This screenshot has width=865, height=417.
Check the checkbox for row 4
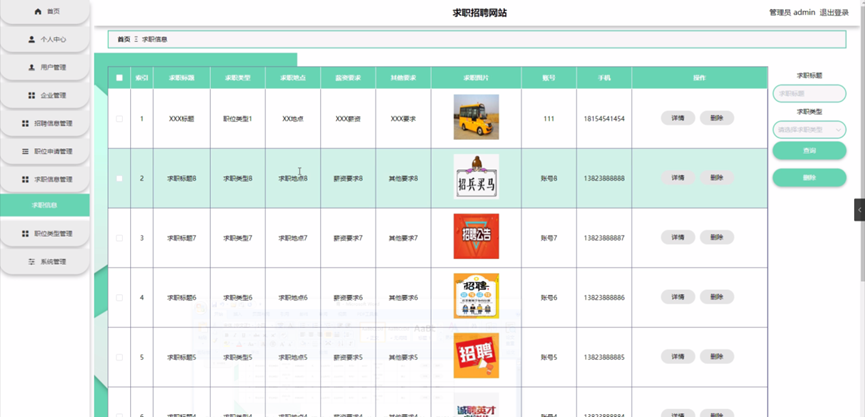(119, 297)
